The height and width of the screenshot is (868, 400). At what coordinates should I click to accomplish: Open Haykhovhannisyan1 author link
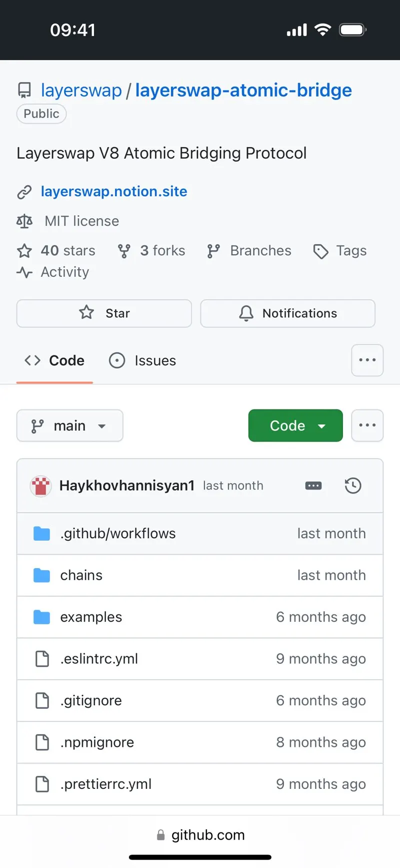tap(127, 486)
